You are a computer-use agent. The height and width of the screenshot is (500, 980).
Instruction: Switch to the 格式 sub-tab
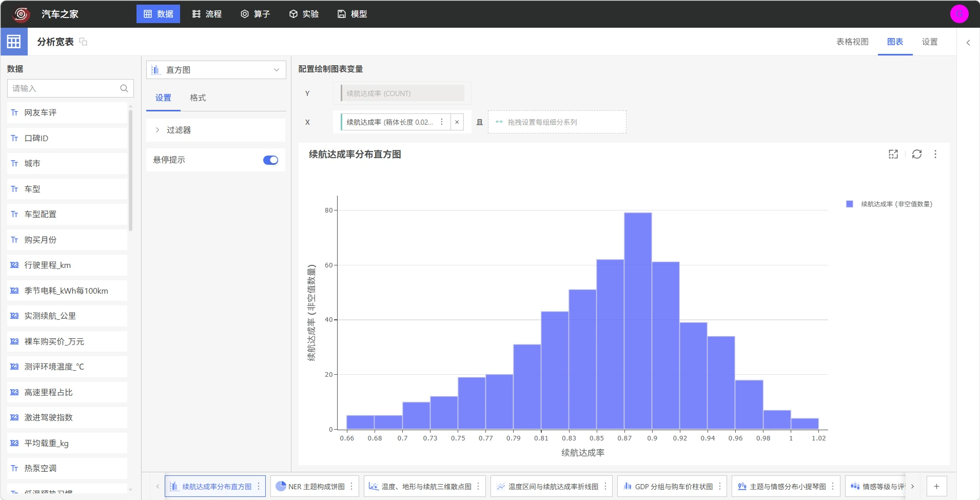pos(198,98)
